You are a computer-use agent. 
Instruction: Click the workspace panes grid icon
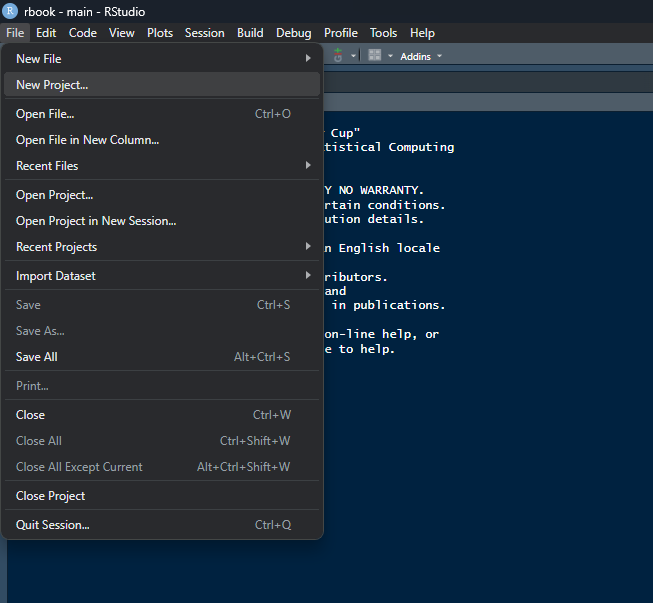374,56
